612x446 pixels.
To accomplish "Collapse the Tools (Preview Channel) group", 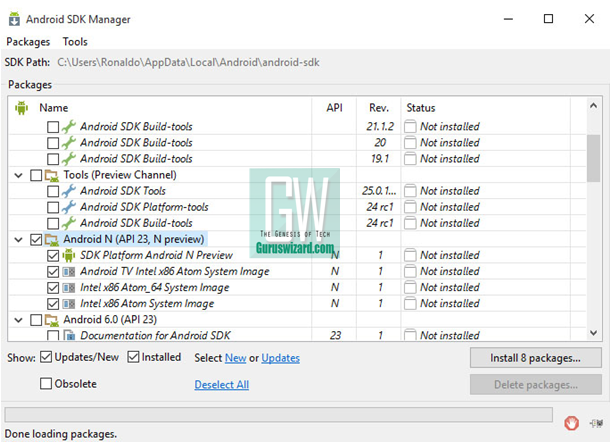I will coord(18,176).
